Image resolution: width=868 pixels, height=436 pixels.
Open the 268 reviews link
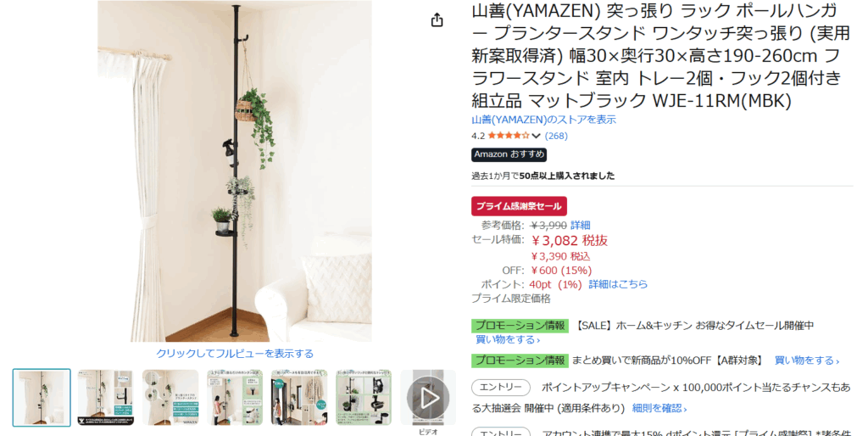coord(556,136)
